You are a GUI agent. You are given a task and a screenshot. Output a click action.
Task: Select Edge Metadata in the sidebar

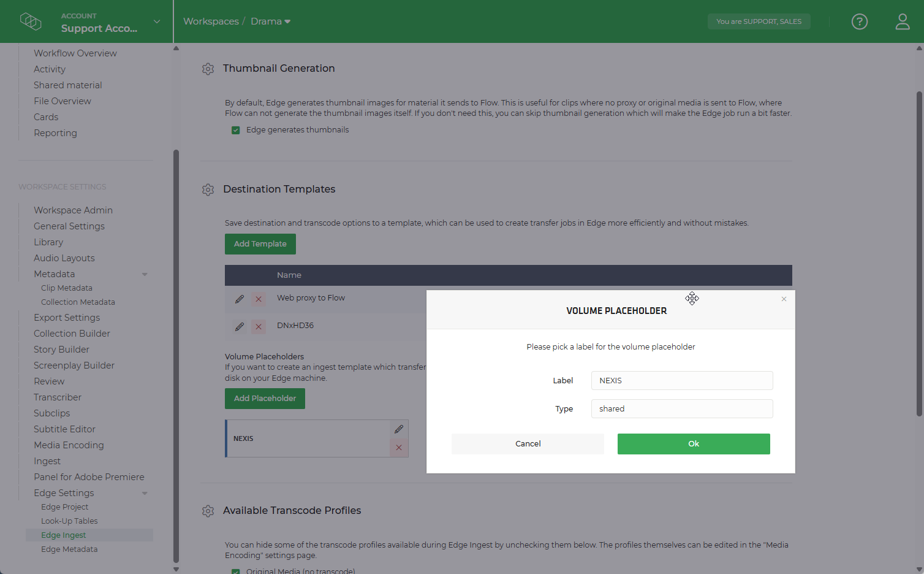[69, 549]
